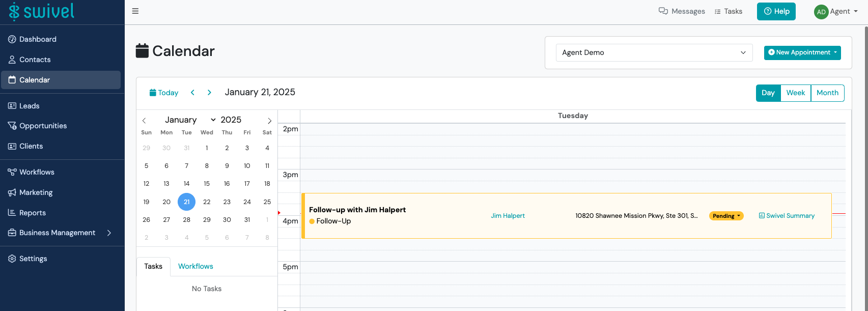Select January 10 in mini calendar
This screenshot has width=868, height=311.
(247, 166)
